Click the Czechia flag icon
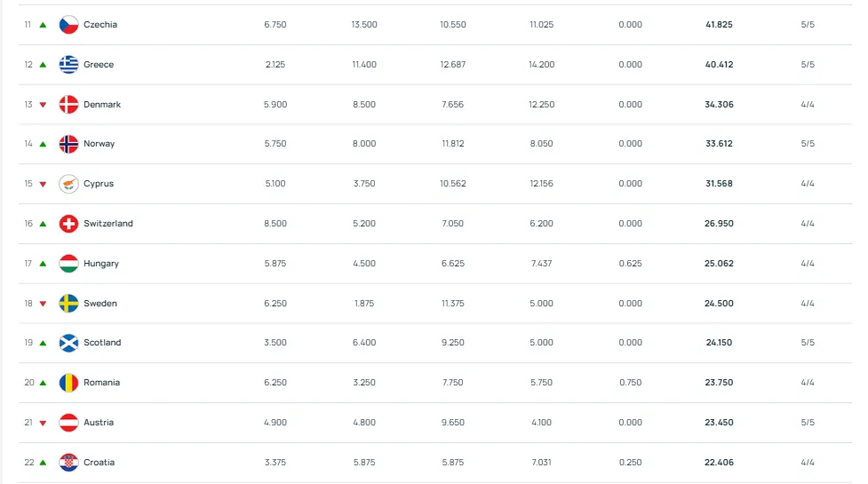The width and height of the screenshot is (868, 484). click(68, 24)
